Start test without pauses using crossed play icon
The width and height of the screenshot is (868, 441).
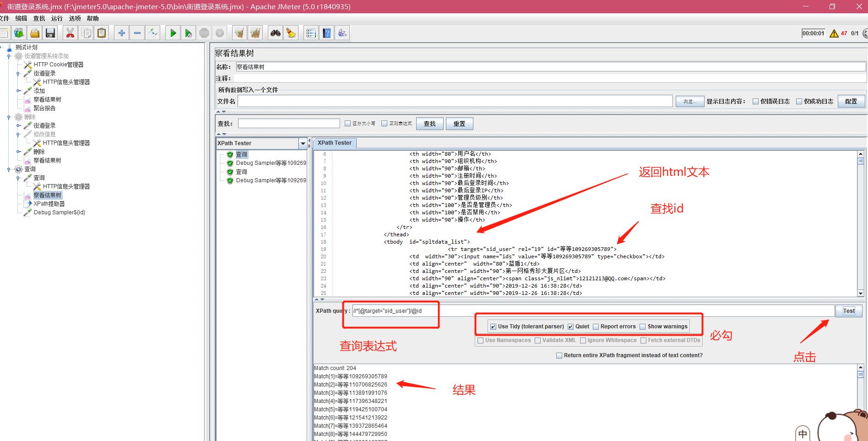point(188,33)
